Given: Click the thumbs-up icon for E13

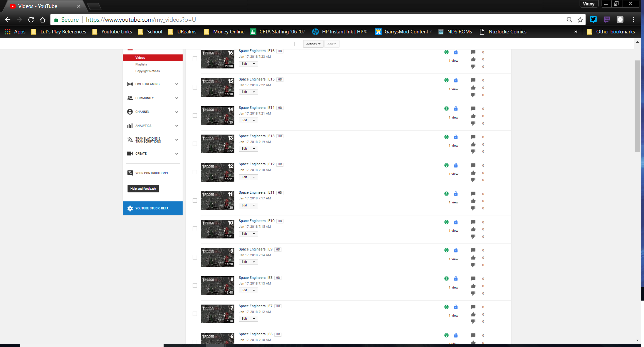Looking at the screenshot, I should tap(473, 145).
